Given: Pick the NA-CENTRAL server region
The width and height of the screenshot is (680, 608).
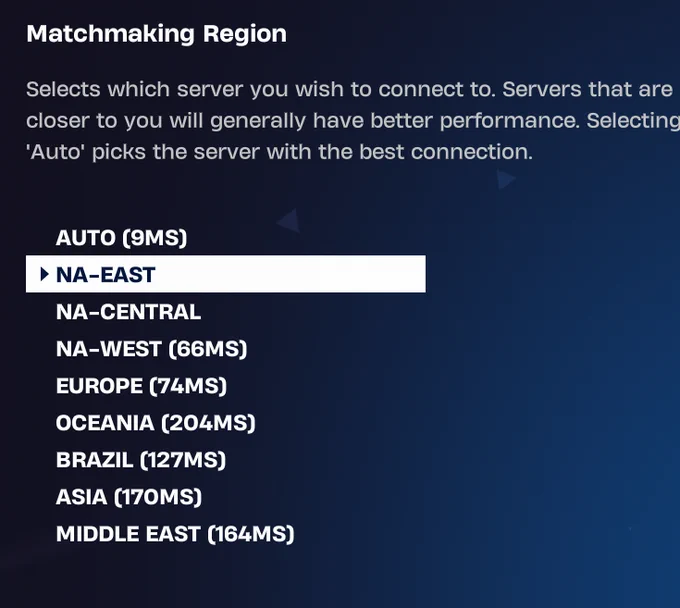Looking at the screenshot, I should coord(128,312).
